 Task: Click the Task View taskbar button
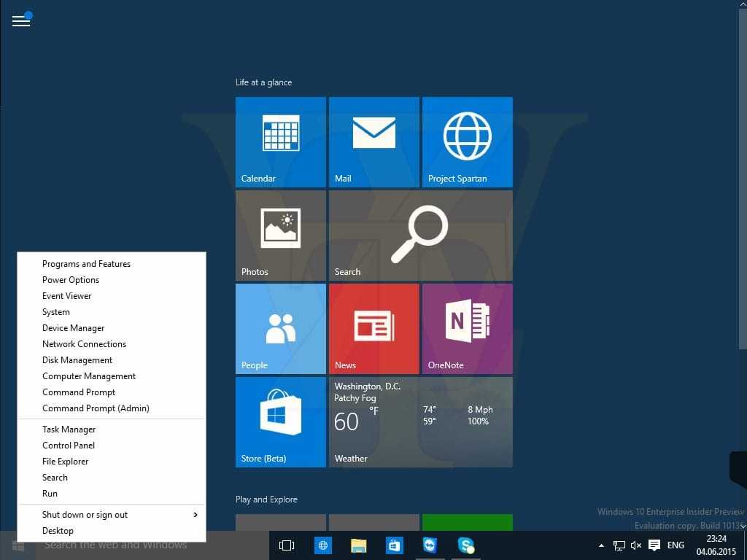click(x=287, y=545)
